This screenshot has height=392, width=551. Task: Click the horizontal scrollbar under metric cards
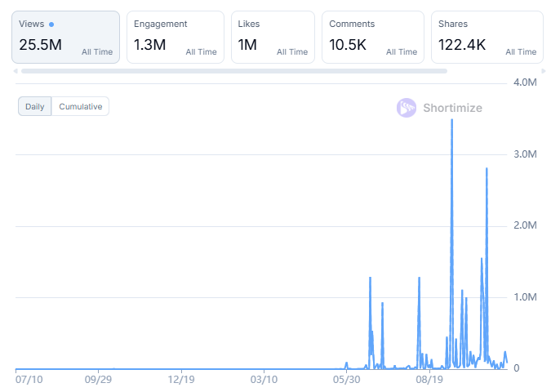click(x=233, y=71)
